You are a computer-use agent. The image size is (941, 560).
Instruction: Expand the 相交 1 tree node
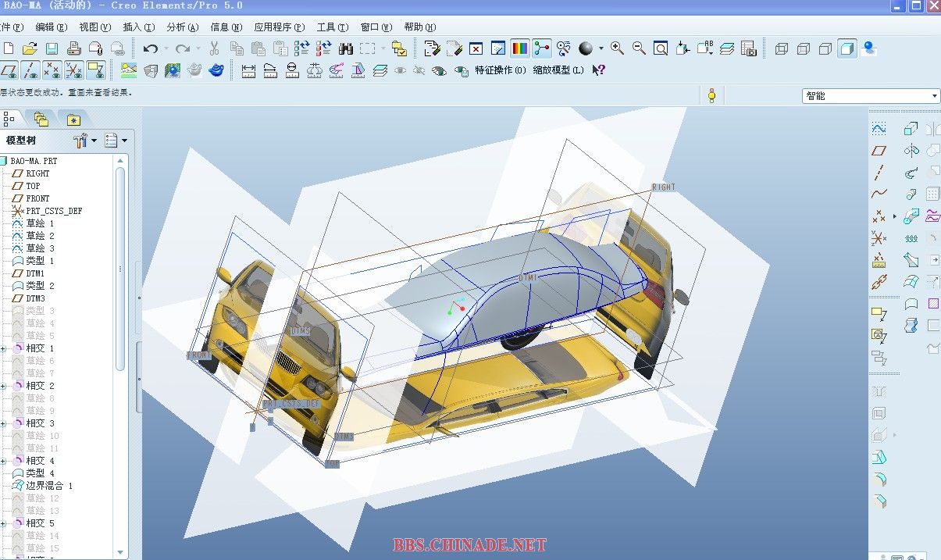tap(4, 348)
